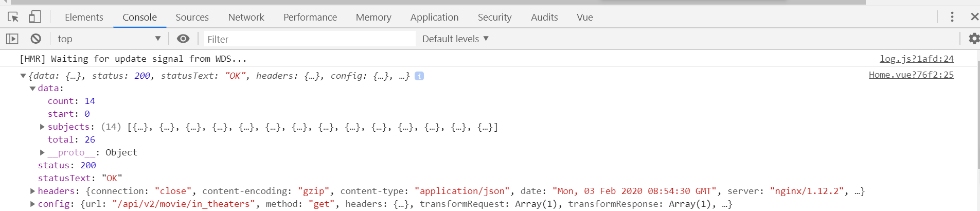Click the eye icon for live expressions

click(183, 39)
